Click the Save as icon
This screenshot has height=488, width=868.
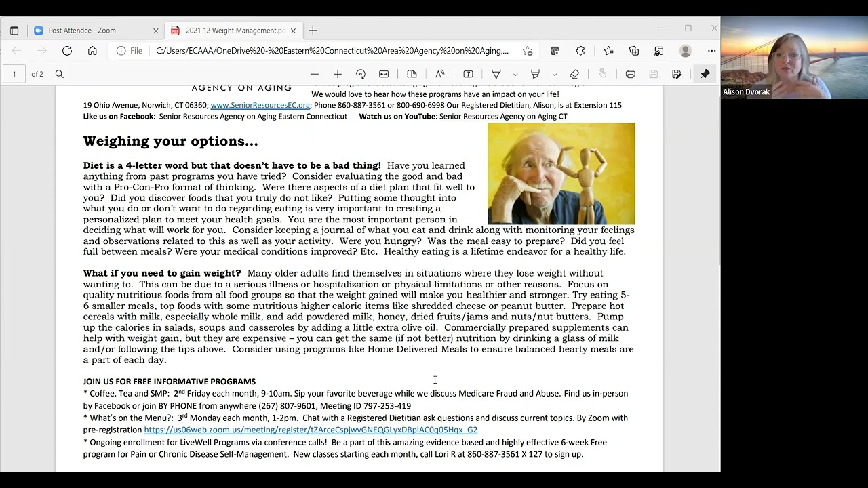click(677, 74)
